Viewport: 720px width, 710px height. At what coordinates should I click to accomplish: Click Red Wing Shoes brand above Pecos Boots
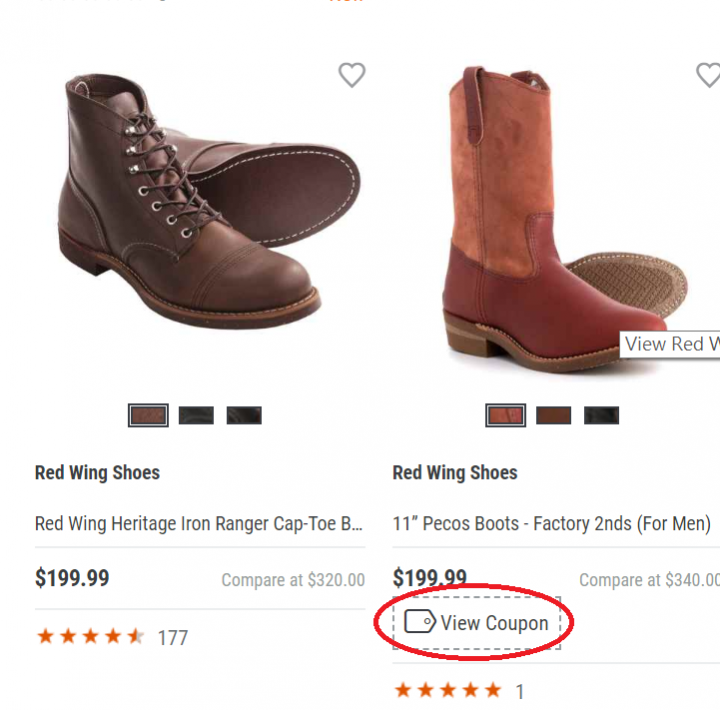[455, 472]
